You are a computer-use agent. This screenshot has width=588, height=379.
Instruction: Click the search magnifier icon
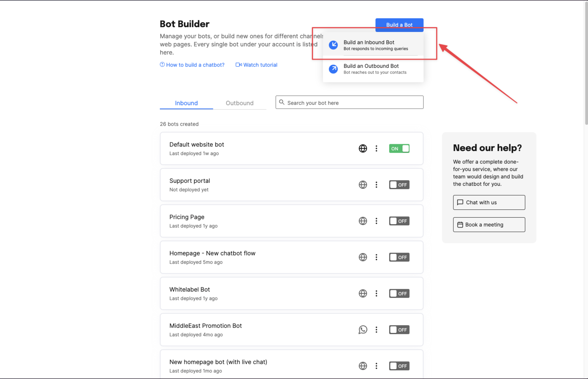(x=282, y=102)
